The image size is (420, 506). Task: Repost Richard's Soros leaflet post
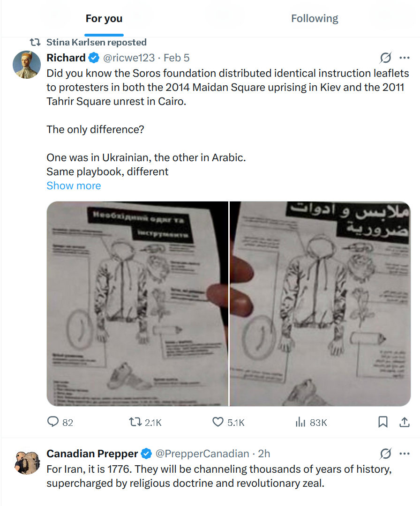pyautogui.click(x=145, y=422)
